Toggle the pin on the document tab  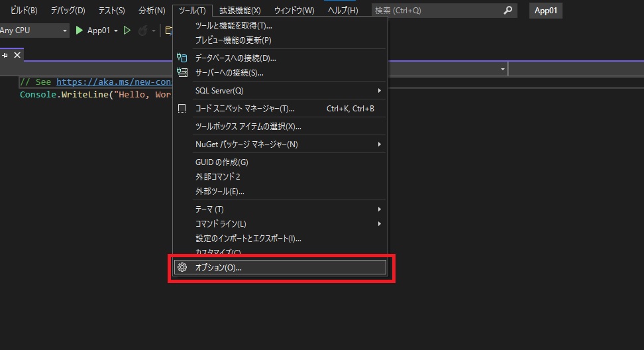(x=5, y=55)
